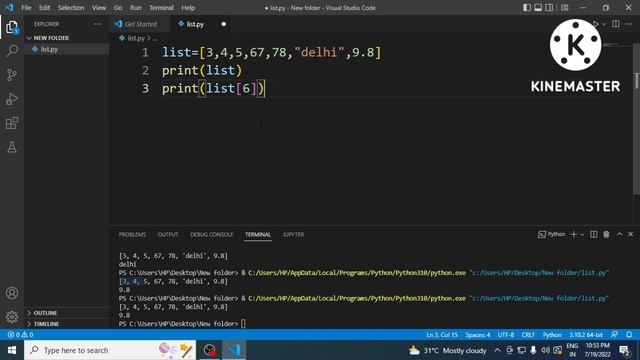
Task: Open the Extensions view
Action: (12, 123)
